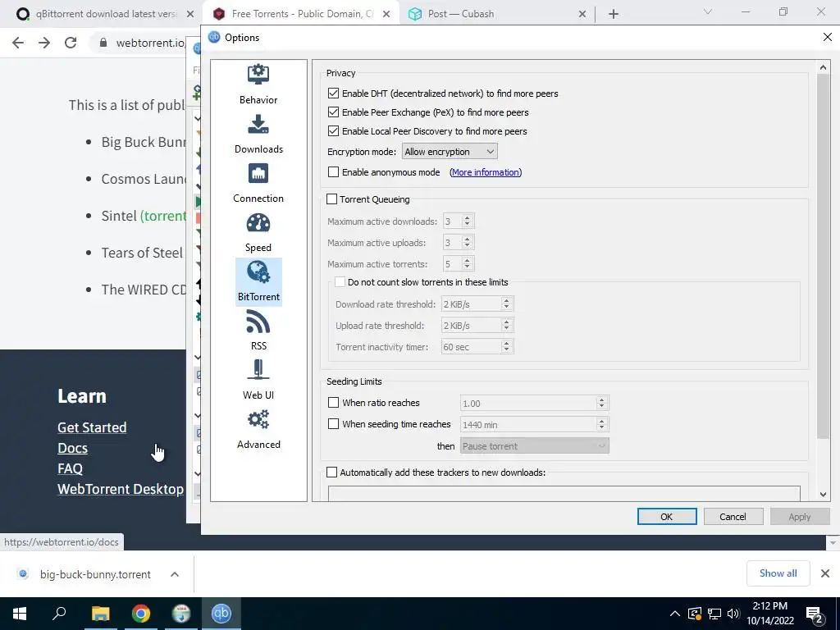
Task: Open the Behavior options page
Action: tap(258, 84)
